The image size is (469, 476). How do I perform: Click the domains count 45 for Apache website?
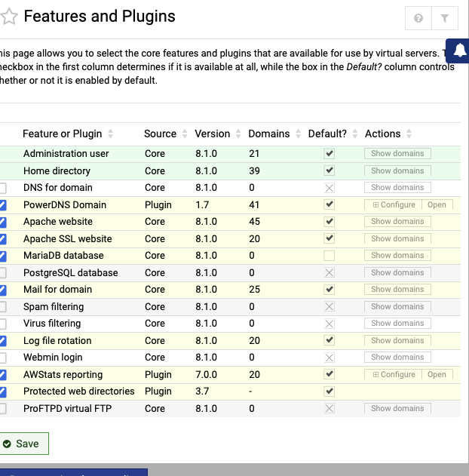(255, 222)
